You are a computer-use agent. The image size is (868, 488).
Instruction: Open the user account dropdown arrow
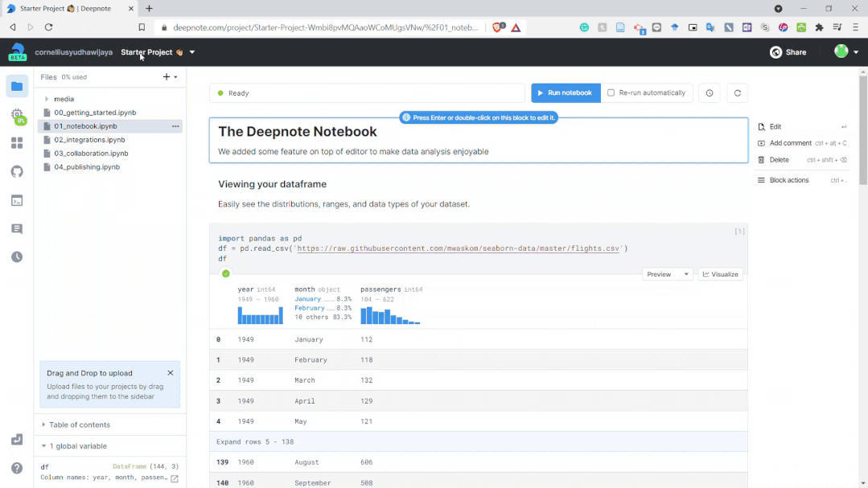(856, 52)
